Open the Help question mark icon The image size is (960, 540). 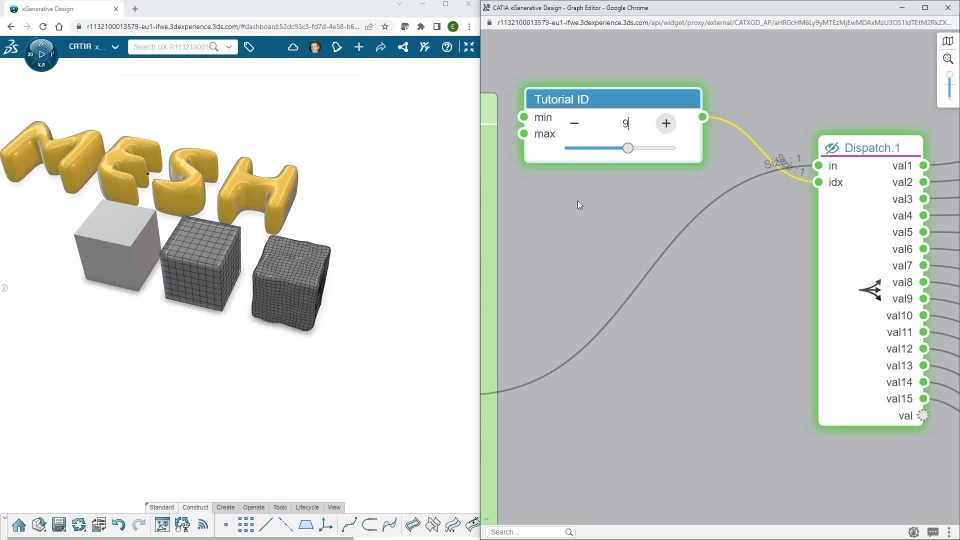click(x=447, y=47)
